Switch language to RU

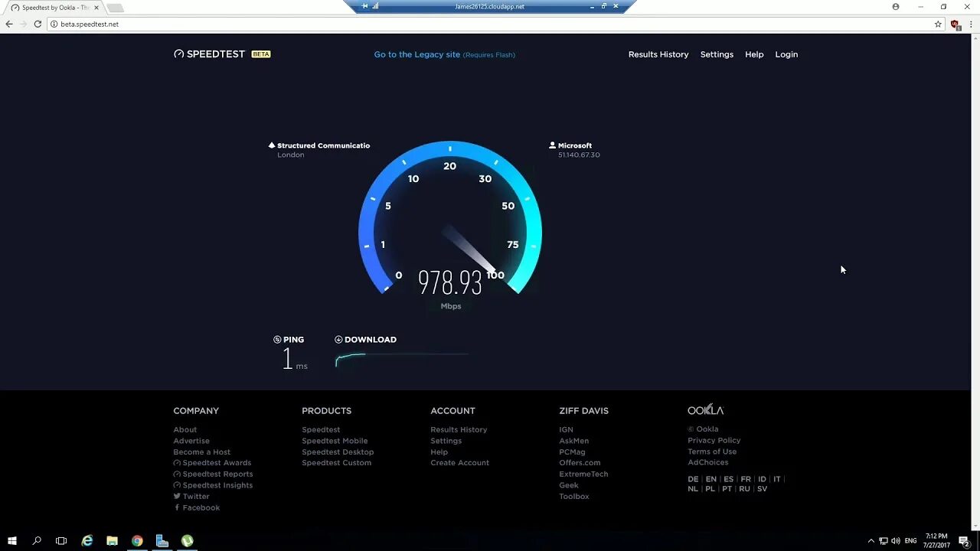[744, 489]
